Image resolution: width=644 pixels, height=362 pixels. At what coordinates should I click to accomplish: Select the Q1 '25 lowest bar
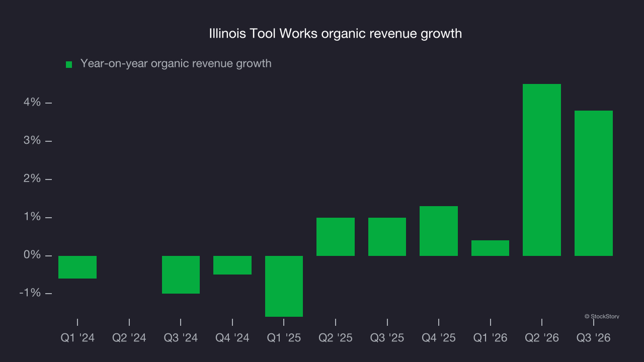pyautogui.click(x=284, y=286)
